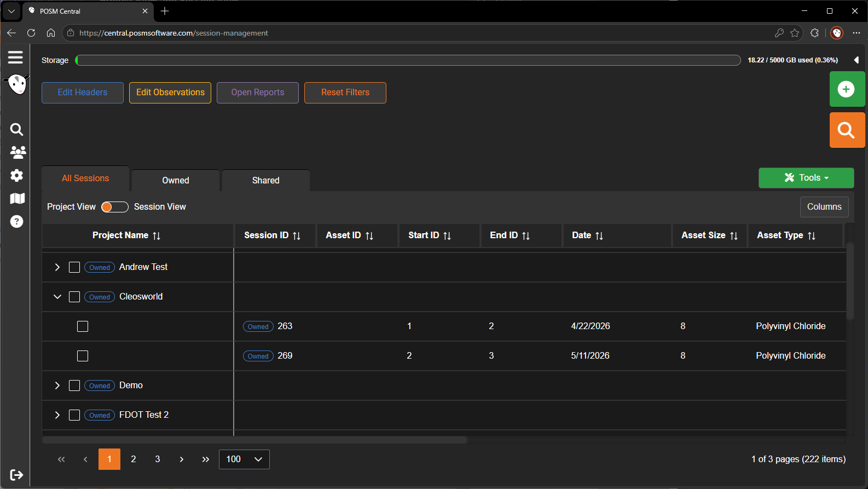
Task: Go to page 3
Action: tap(158, 459)
